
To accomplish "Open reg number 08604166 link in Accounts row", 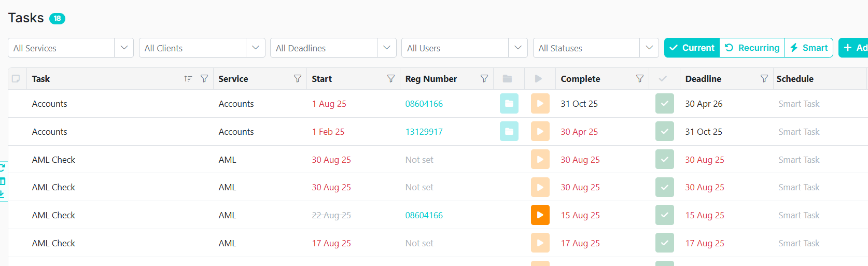I will tap(424, 104).
